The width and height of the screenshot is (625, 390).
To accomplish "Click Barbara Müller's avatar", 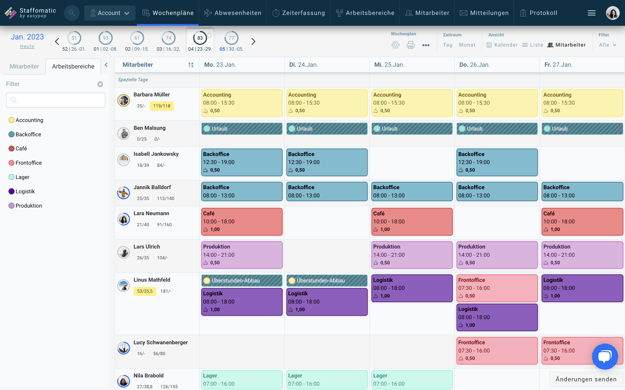I will (124, 100).
